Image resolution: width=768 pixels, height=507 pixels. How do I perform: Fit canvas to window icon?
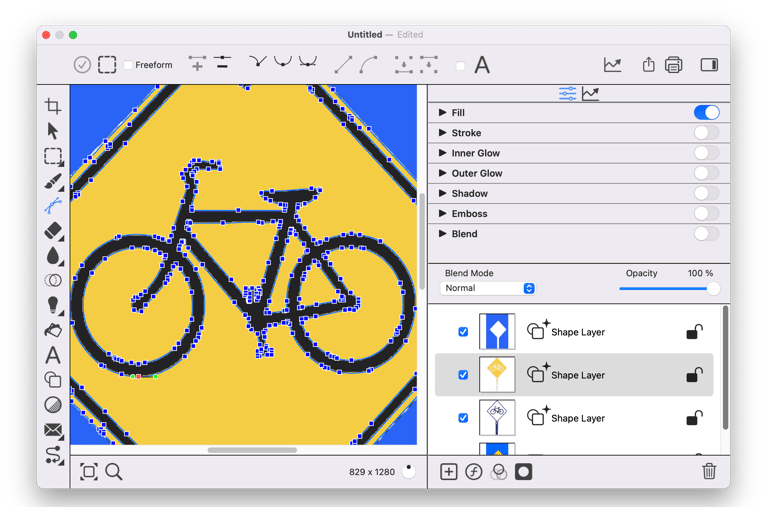point(89,472)
